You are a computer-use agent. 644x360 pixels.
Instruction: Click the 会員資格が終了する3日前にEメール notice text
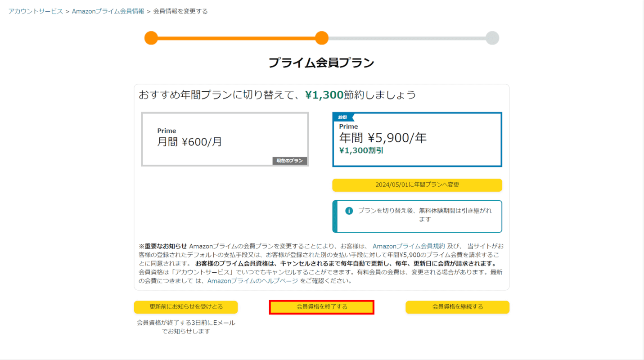[x=186, y=327]
